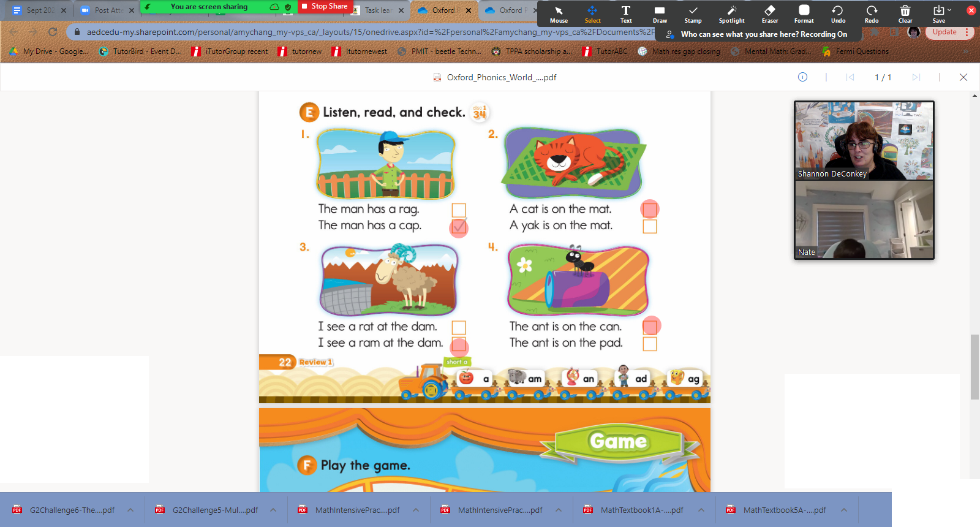The height and width of the screenshot is (527, 980).
Task: Select the Eraser annotation tool
Action: [770, 13]
